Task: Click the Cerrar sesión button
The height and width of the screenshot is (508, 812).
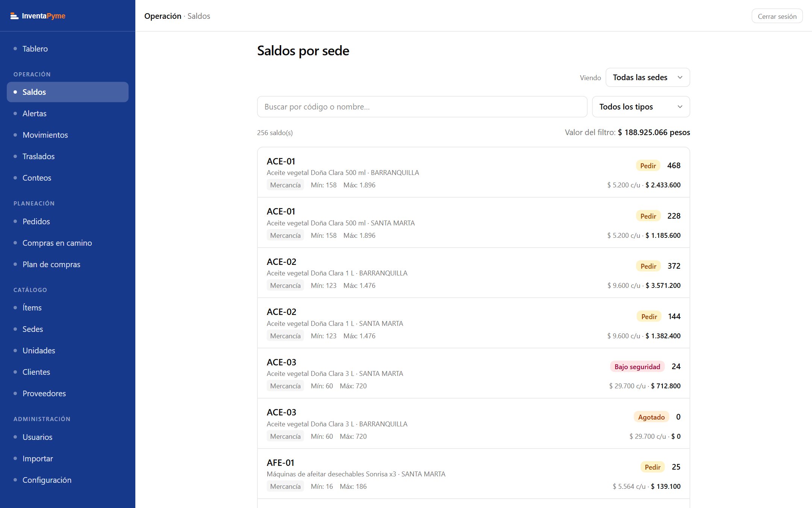Action: [777, 16]
